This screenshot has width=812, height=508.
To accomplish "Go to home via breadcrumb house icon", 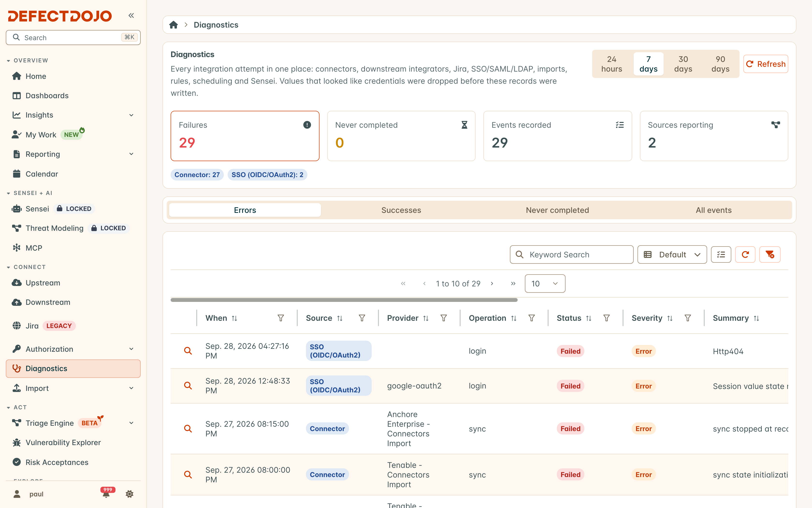I will (x=174, y=25).
